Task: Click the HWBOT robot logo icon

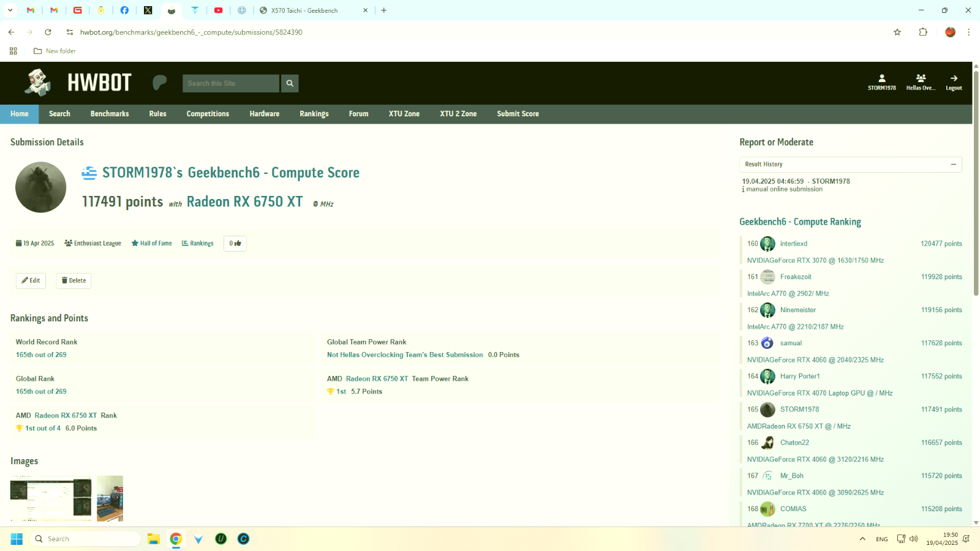Action: [38, 83]
